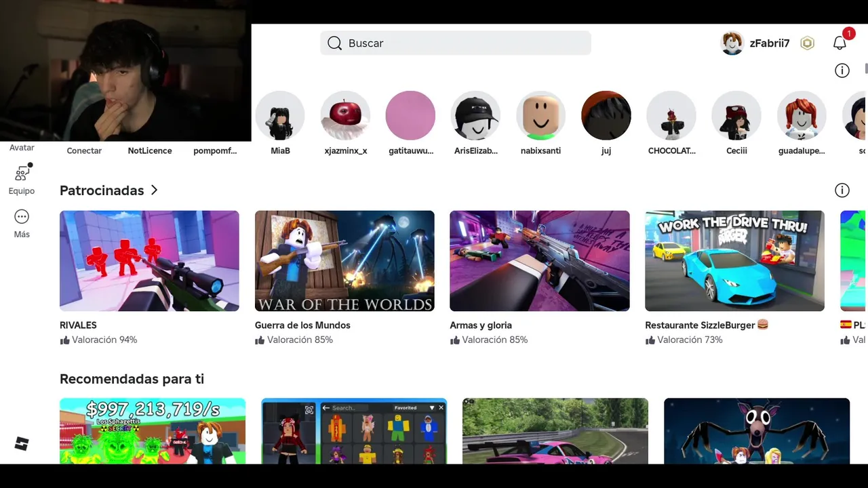Open the bat monster game thumbnail

tap(757, 431)
